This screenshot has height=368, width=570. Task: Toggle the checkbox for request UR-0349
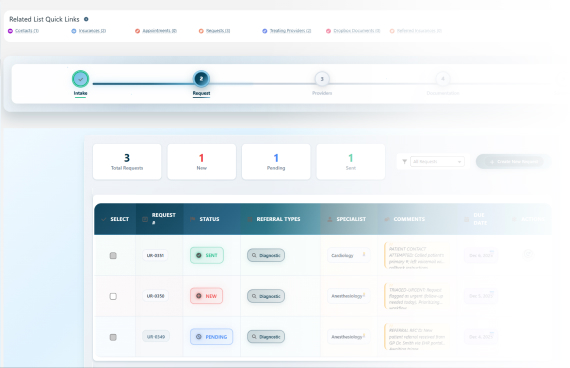(113, 337)
